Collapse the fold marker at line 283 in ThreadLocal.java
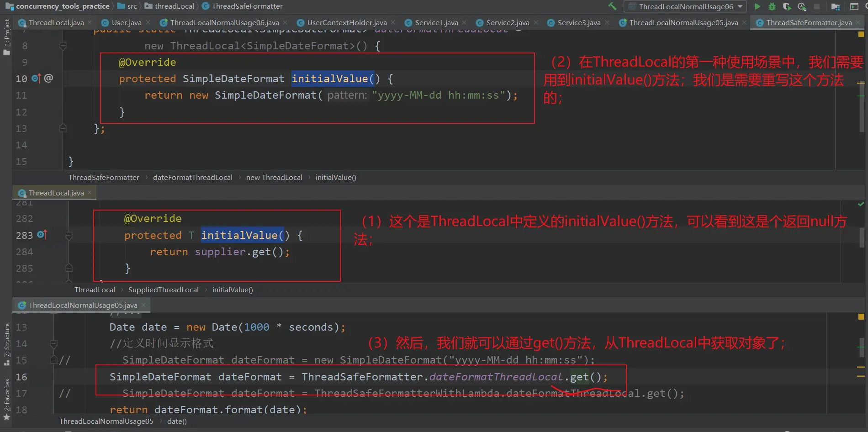868x432 pixels. coord(69,236)
